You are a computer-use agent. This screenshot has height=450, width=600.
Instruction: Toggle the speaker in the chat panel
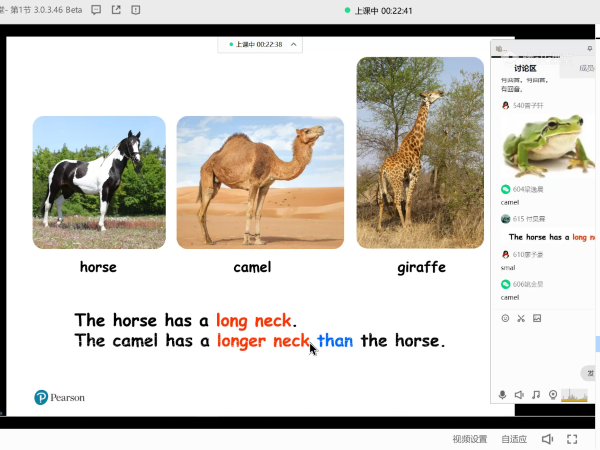pos(519,395)
